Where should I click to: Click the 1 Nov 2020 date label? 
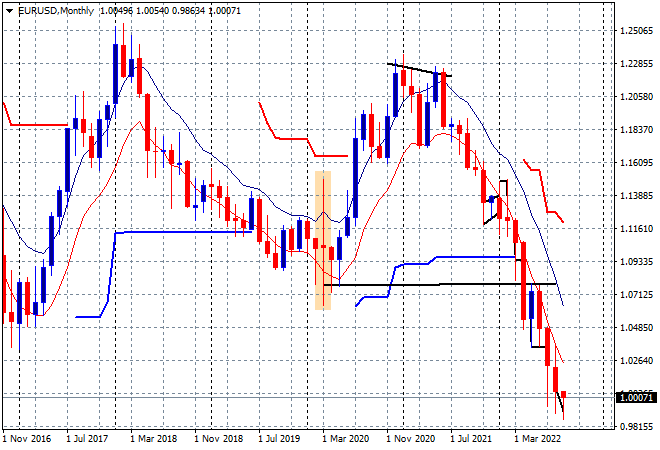(x=410, y=439)
